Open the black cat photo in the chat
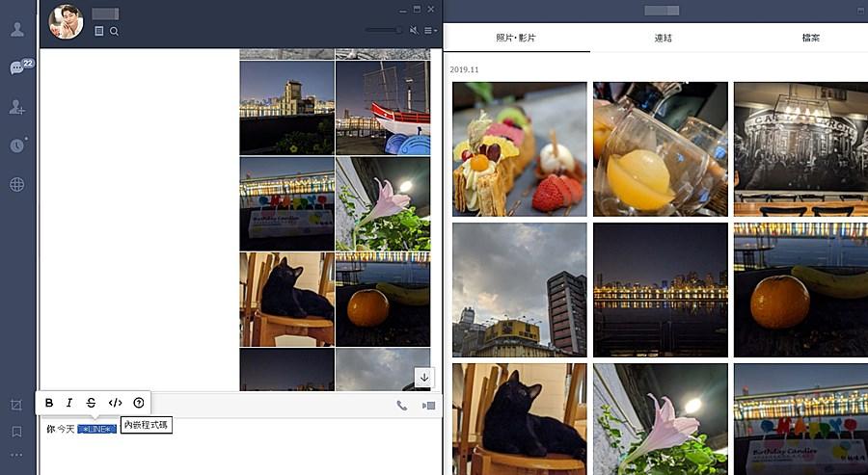This screenshot has height=475, width=868. tap(286, 299)
